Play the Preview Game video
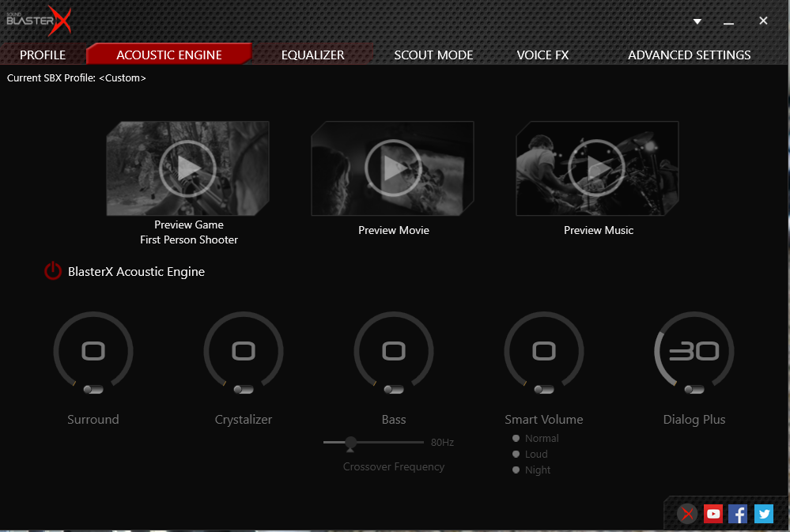 point(188,168)
